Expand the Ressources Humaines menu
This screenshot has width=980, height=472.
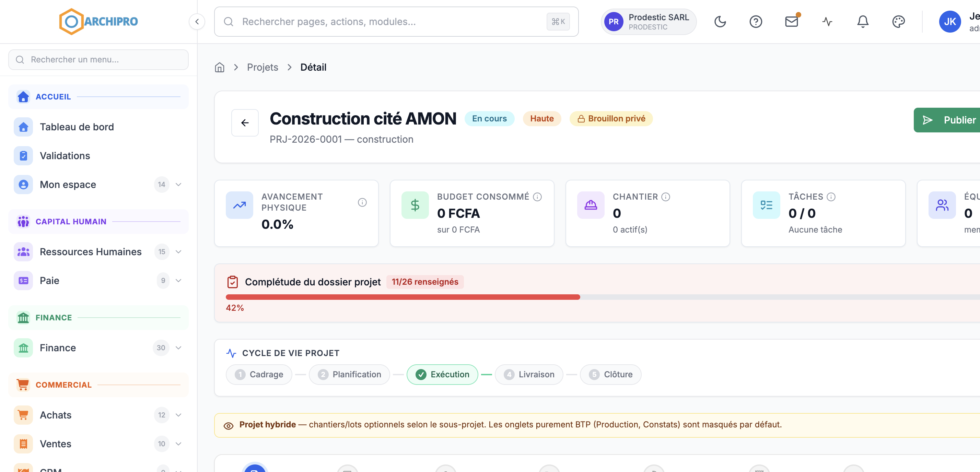click(178, 252)
